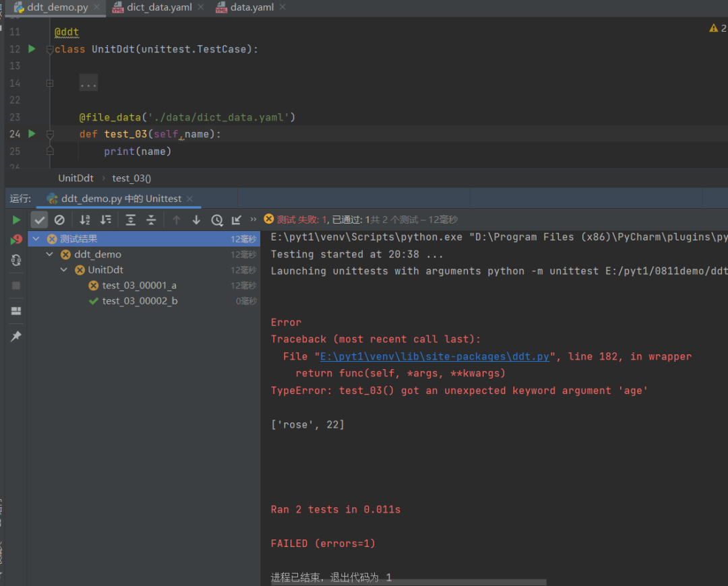The height and width of the screenshot is (586, 728).
Task: Open the ddt.py traceback file link
Action: click(x=434, y=356)
